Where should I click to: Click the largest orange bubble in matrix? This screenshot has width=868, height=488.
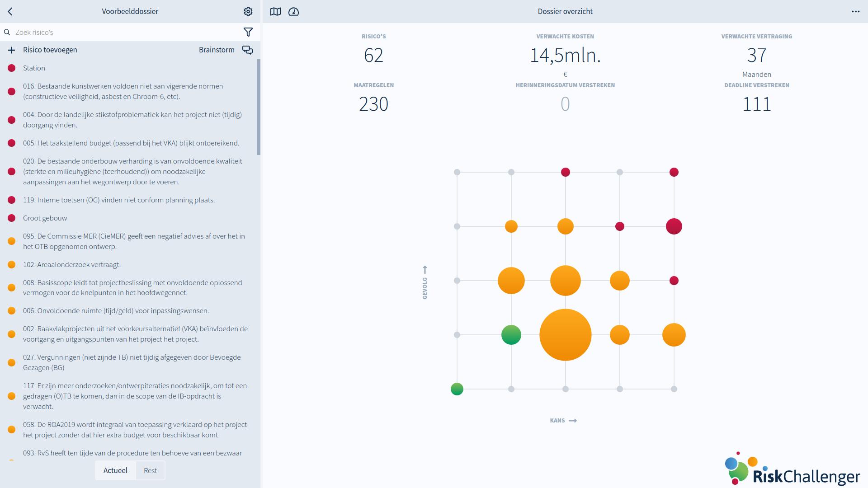(565, 335)
